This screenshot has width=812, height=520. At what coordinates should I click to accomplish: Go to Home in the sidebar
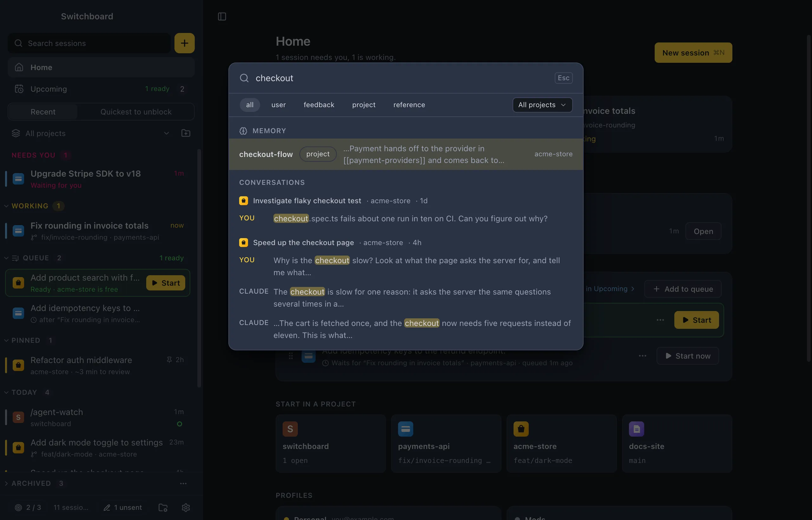pyautogui.click(x=101, y=67)
